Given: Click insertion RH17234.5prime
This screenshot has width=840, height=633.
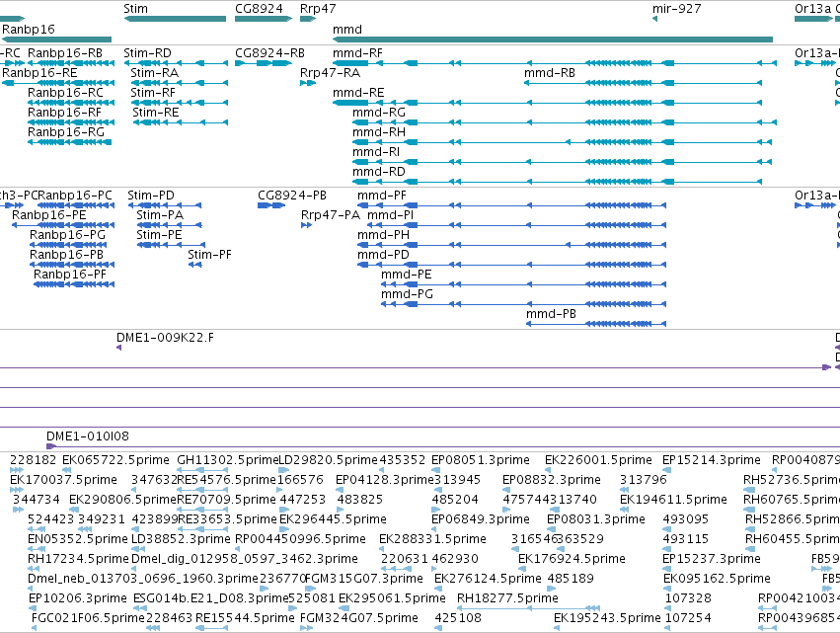Looking at the screenshot, I should [x=36, y=569].
